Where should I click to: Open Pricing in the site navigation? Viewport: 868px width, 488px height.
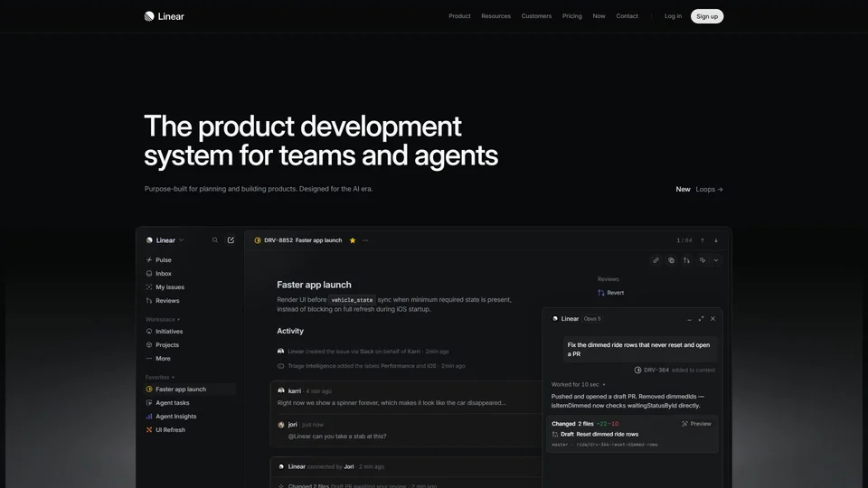(x=571, y=16)
